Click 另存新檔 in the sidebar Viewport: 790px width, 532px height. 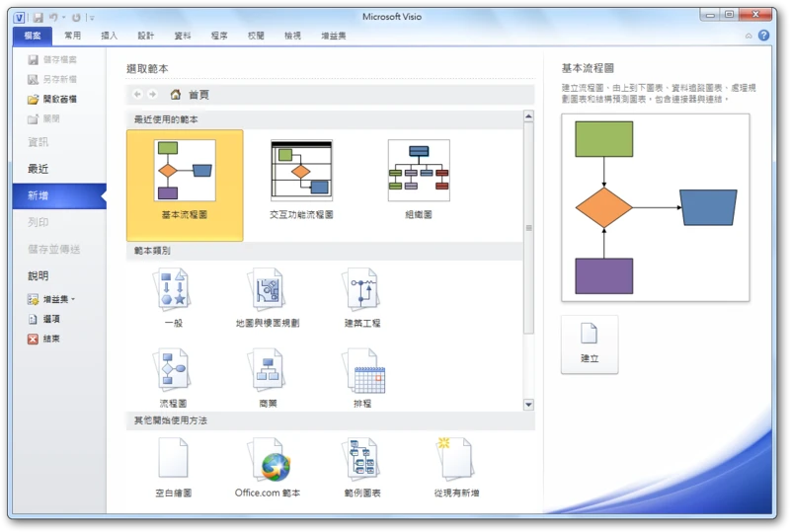[52, 79]
